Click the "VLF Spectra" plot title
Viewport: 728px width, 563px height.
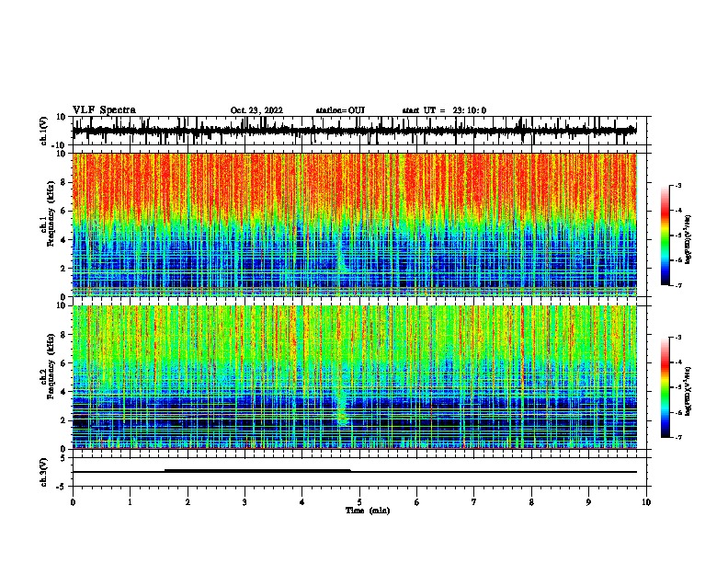tap(104, 110)
